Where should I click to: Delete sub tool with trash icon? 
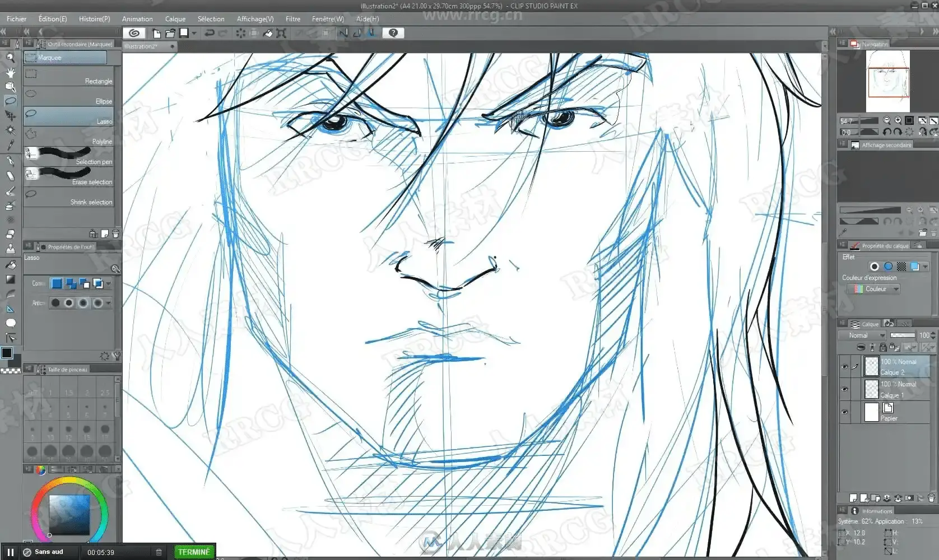115,234
